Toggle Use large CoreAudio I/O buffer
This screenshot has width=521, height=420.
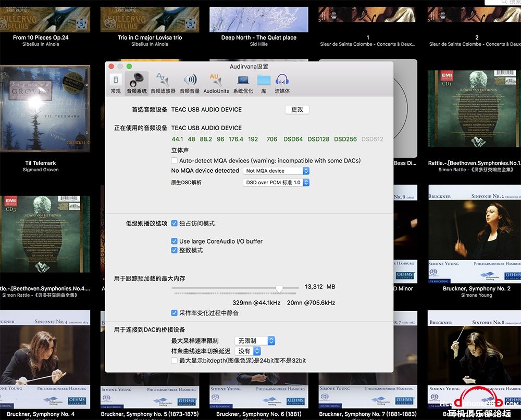click(174, 241)
